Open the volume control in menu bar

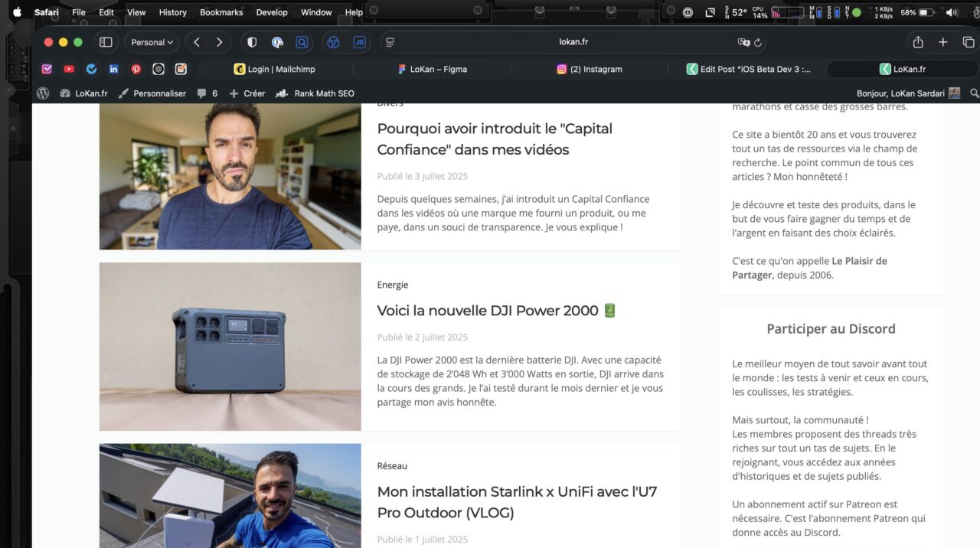952,12
